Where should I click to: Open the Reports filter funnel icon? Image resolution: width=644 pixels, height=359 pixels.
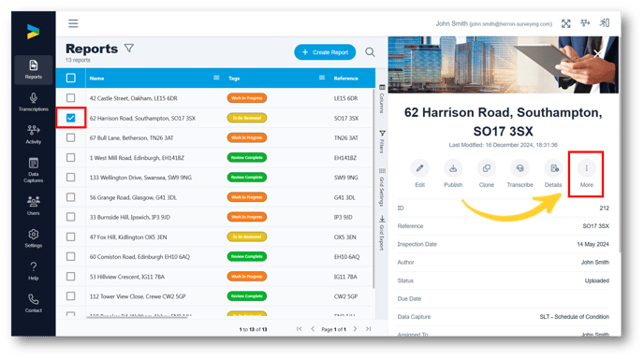129,49
